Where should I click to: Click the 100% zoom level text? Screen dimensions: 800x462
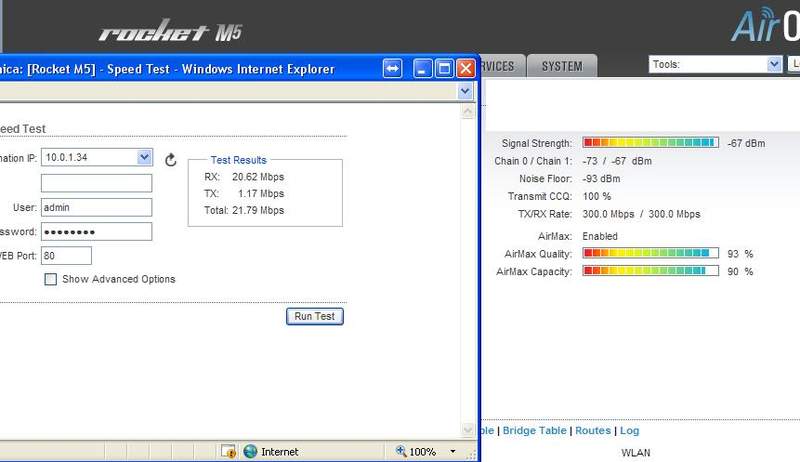tap(422, 452)
